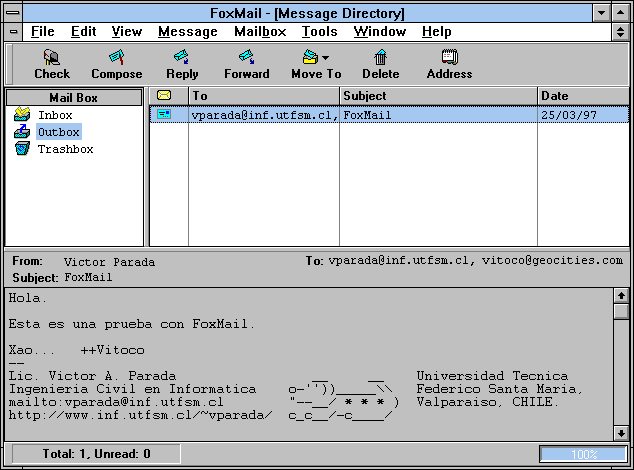Click the Mail Box panel header

(74, 97)
